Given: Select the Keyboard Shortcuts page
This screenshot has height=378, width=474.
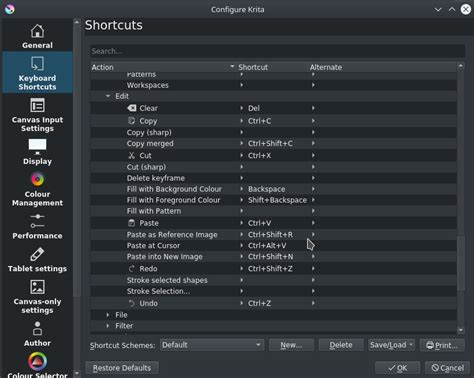Looking at the screenshot, I should (x=37, y=73).
